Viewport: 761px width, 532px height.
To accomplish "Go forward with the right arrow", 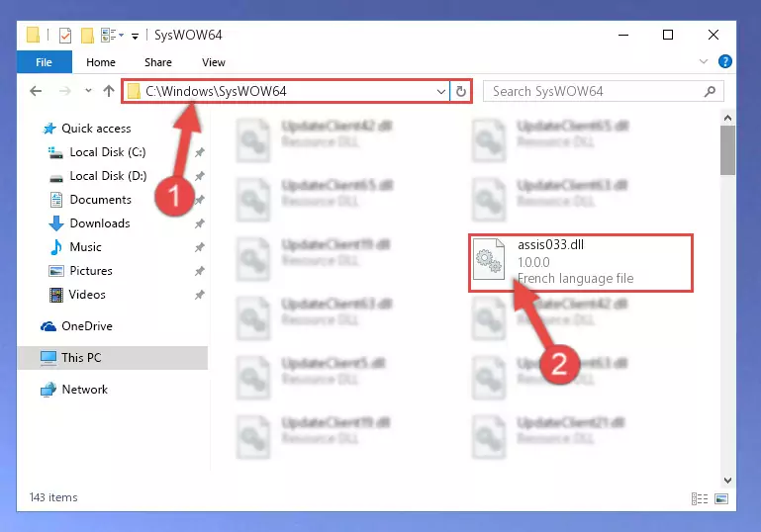I will click(65, 91).
